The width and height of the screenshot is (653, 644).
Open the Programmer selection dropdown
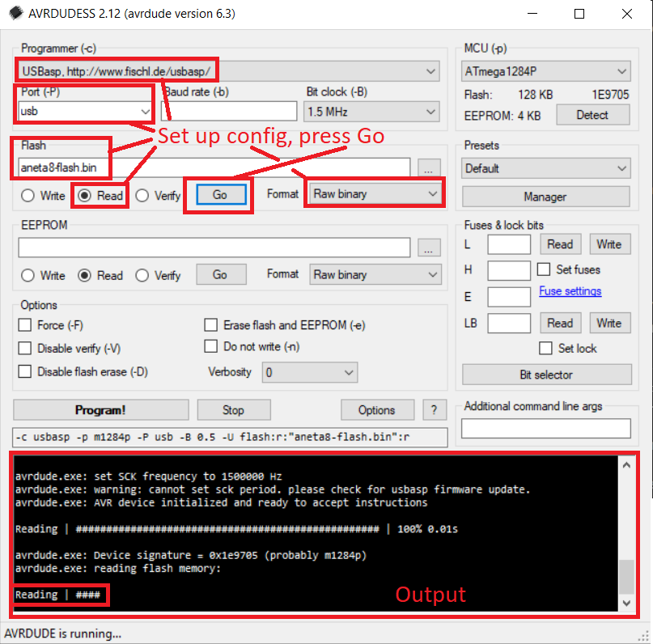pos(432,70)
